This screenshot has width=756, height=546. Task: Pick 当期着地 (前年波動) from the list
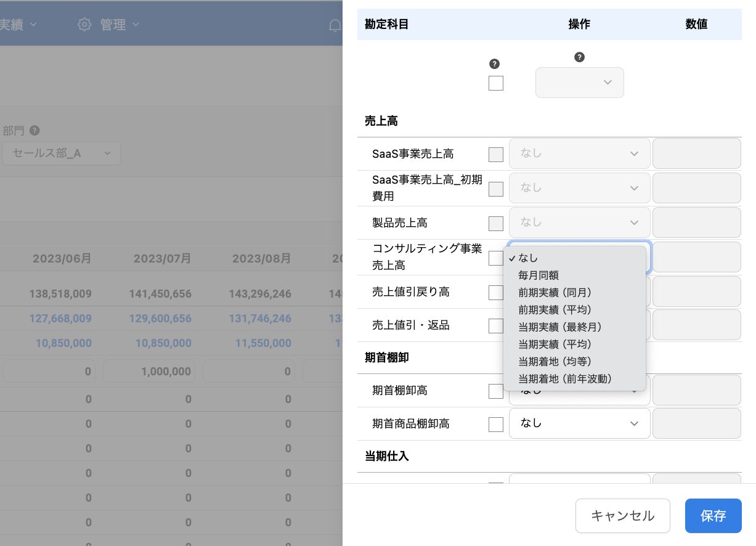[565, 378]
